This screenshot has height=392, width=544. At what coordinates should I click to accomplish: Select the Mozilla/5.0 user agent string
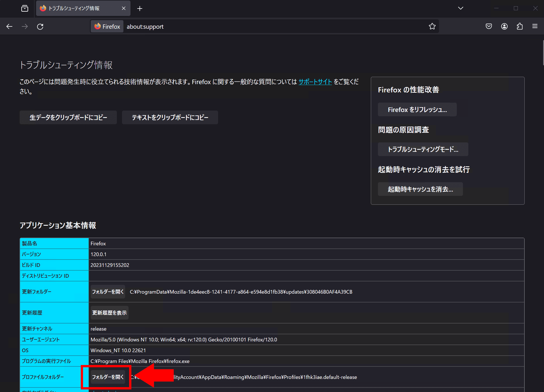click(x=184, y=339)
